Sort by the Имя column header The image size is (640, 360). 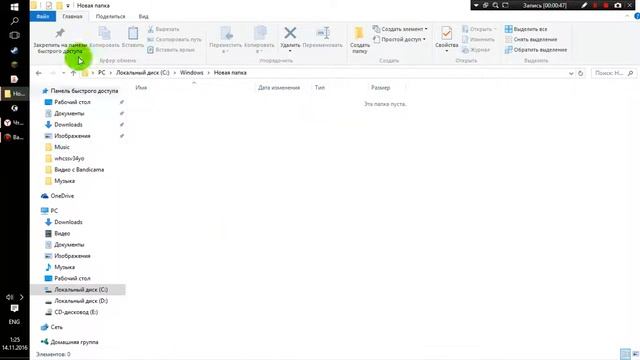tap(141, 88)
